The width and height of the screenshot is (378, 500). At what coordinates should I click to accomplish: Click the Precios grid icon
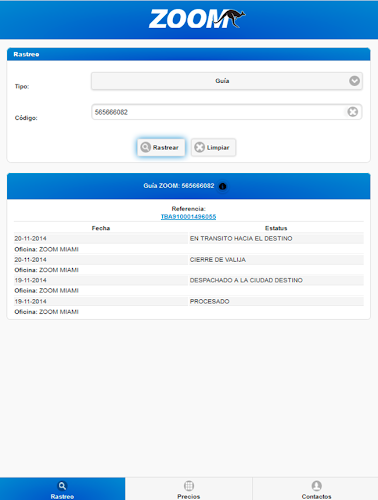click(189, 486)
